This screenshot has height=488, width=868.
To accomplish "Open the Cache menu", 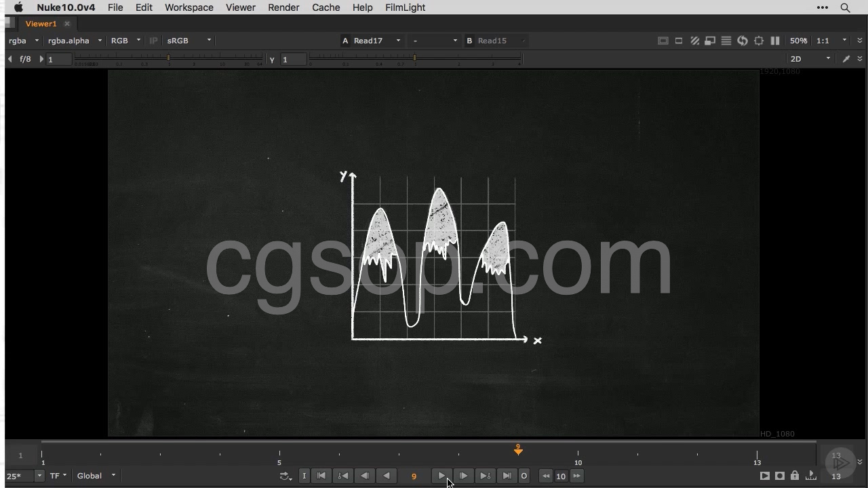I will [x=326, y=7].
